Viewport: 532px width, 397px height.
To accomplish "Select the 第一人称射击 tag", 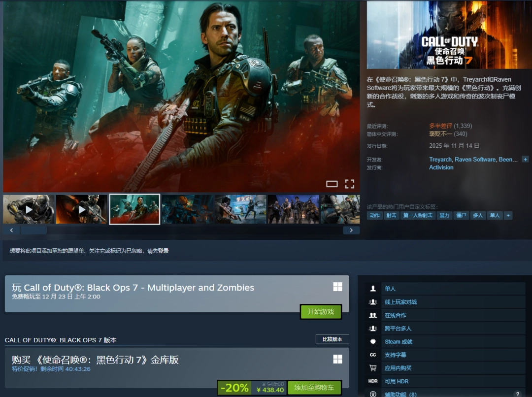I will (x=418, y=215).
